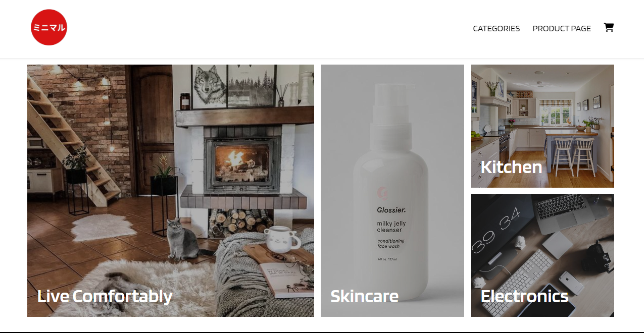Open the CATEGORIES menu item
644x333 pixels.
point(496,29)
